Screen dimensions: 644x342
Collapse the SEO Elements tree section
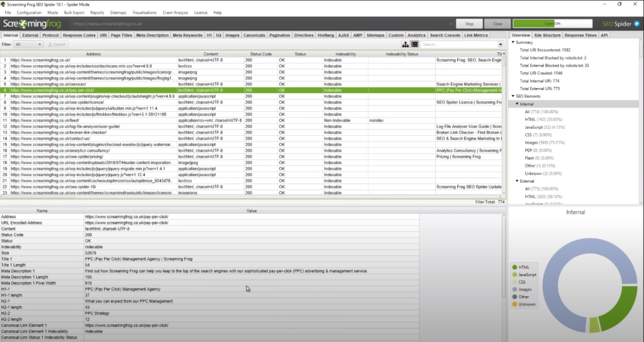click(x=513, y=96)
